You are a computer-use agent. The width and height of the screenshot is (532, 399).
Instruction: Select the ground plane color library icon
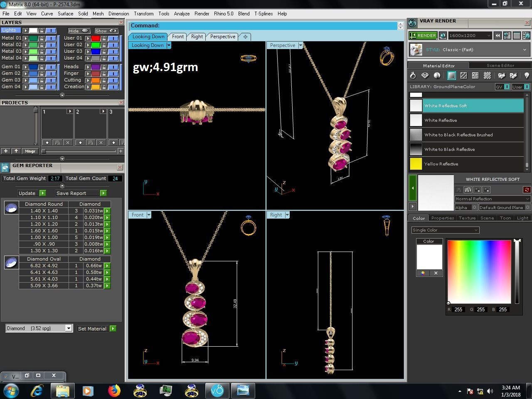pyautogui.click(x=451, y=76)
